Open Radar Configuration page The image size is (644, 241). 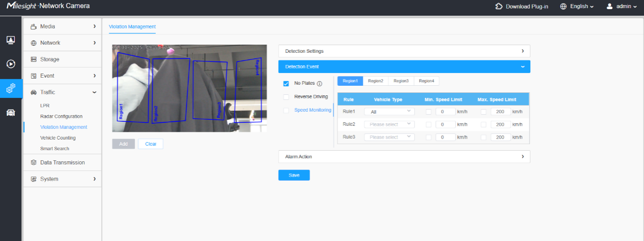coord(61,116)
